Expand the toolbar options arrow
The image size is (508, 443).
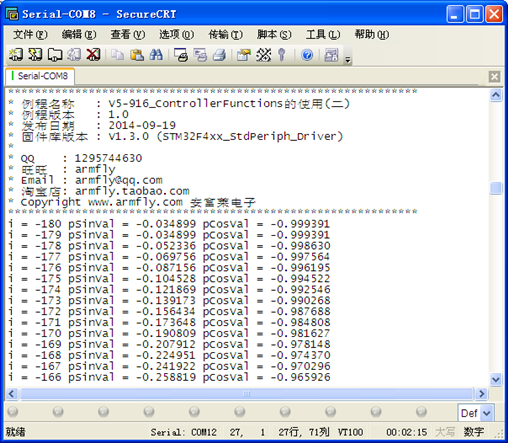coord(348,59)
